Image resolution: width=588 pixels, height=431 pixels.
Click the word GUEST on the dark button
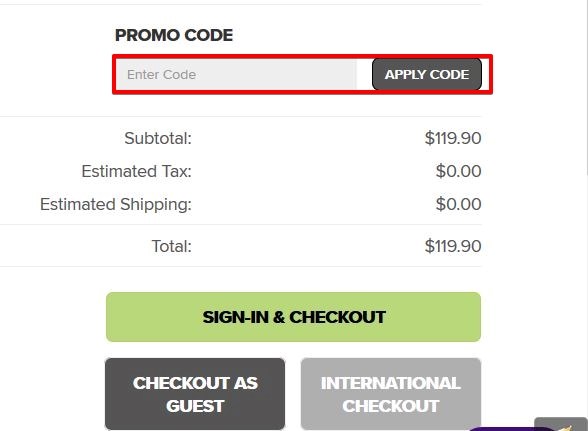pos(195,406)
